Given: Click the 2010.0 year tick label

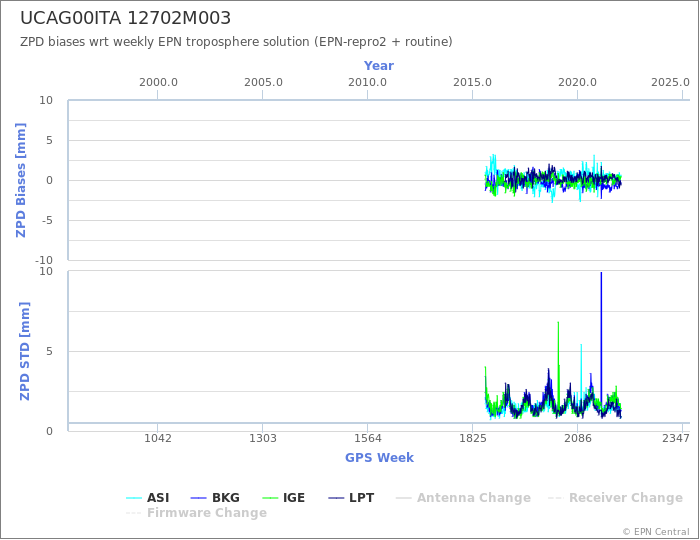Looking at the screenshot, I should coord(367,83).
